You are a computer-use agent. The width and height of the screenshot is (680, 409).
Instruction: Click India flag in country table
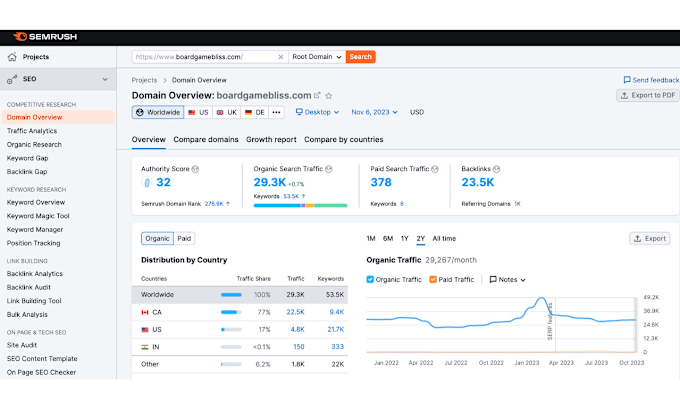pyautogui.click(x=145, y=347)
